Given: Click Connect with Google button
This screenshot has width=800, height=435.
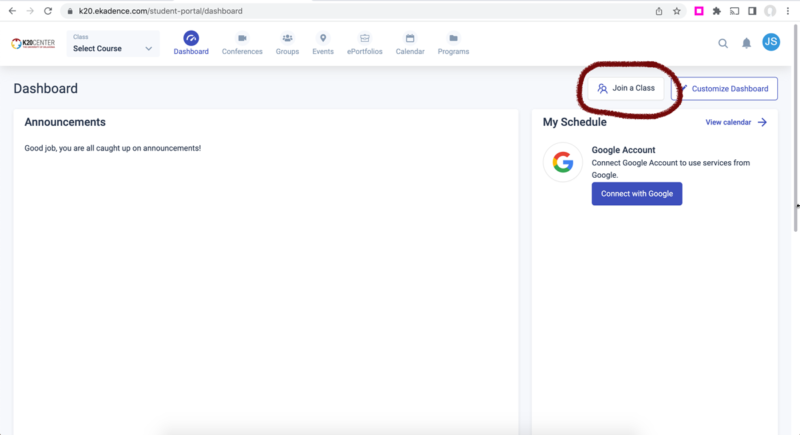Looking at the screenshot, I should 636,193.
